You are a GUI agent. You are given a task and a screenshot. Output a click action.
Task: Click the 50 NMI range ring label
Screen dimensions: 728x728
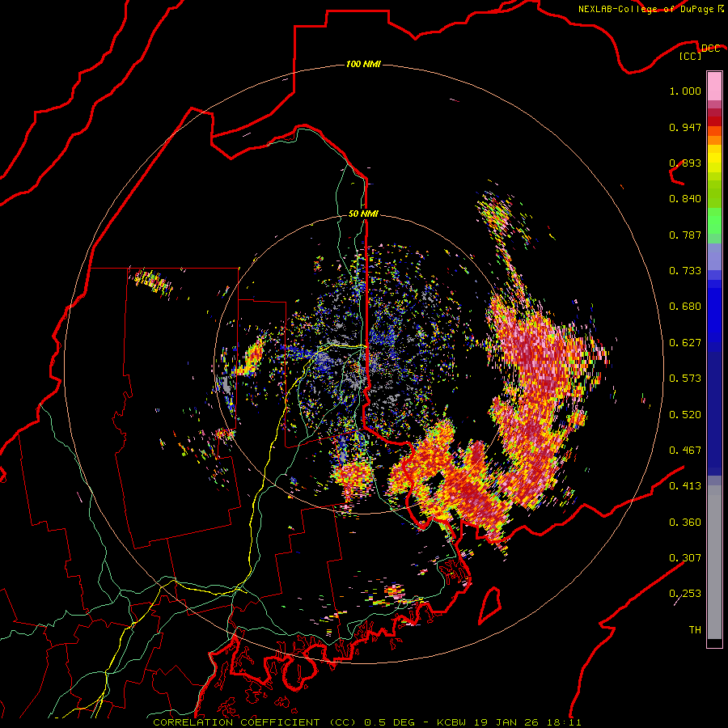point(363,214)
